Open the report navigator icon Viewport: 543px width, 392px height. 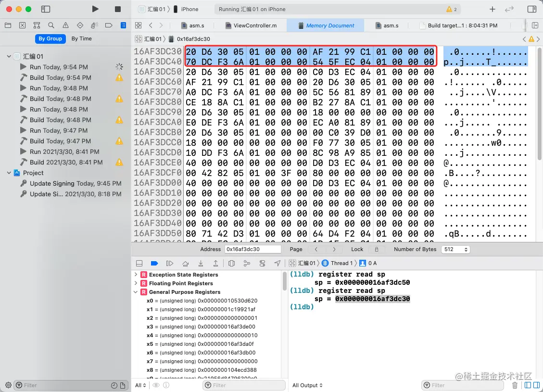(x=123, y=25)
